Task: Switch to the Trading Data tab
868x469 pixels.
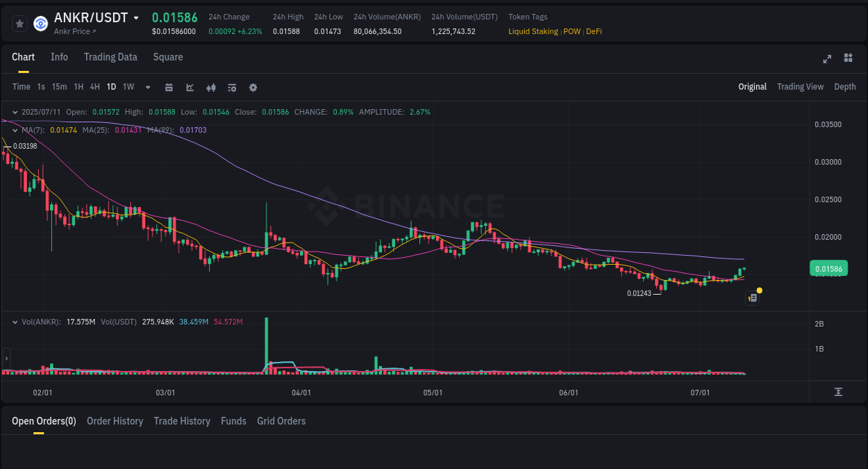Action: (110, 57)
